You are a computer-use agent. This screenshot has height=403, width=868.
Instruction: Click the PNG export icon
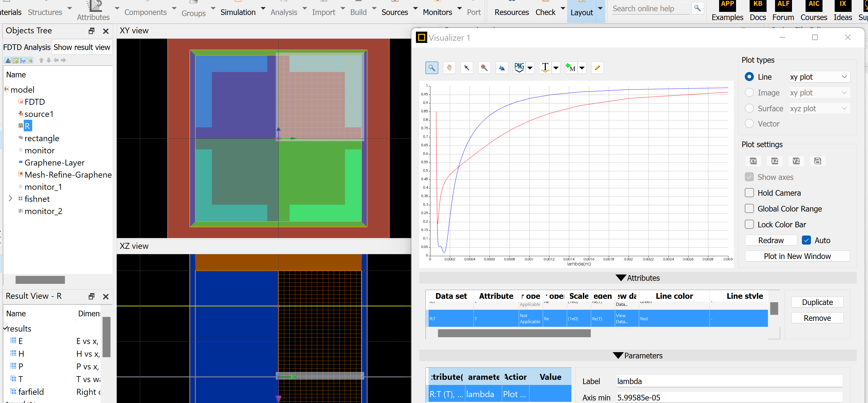(519, 68)
